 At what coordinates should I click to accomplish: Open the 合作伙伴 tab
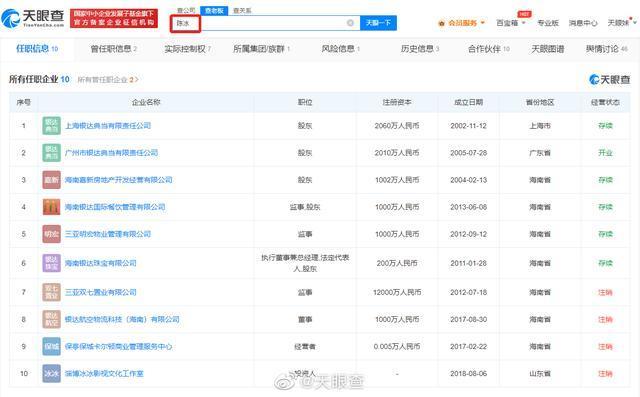click(489, 49)
